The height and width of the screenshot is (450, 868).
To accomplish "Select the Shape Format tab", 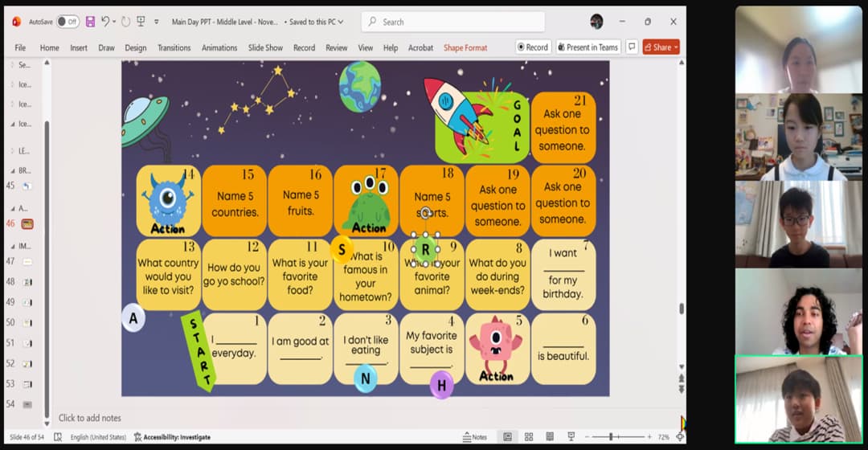I will pyautogui.click(x=465, y=48).
